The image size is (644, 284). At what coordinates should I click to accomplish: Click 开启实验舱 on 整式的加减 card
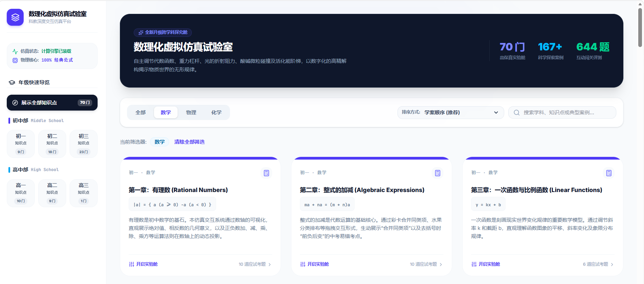[x=318, y=264]
